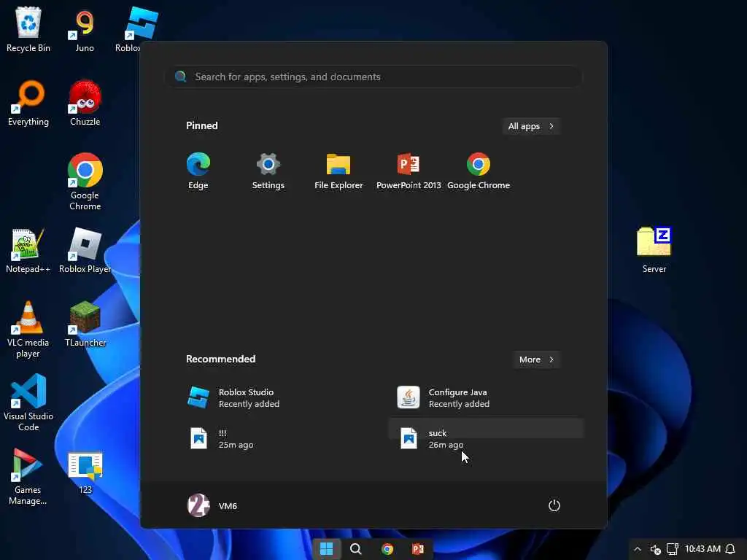Viewport: 747px width, 560px height.
Task: Launch File Explorer from pinned apps
Action: (x=338, y=171)
